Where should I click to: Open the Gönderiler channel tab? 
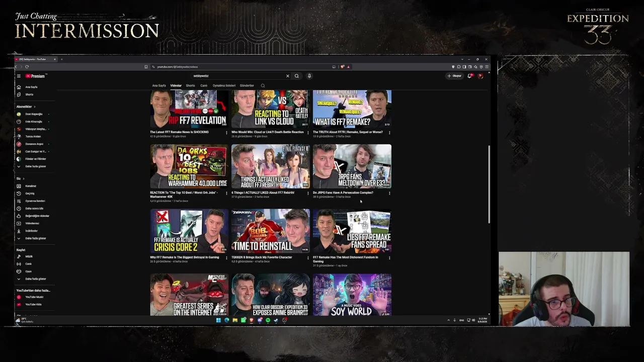247,85
